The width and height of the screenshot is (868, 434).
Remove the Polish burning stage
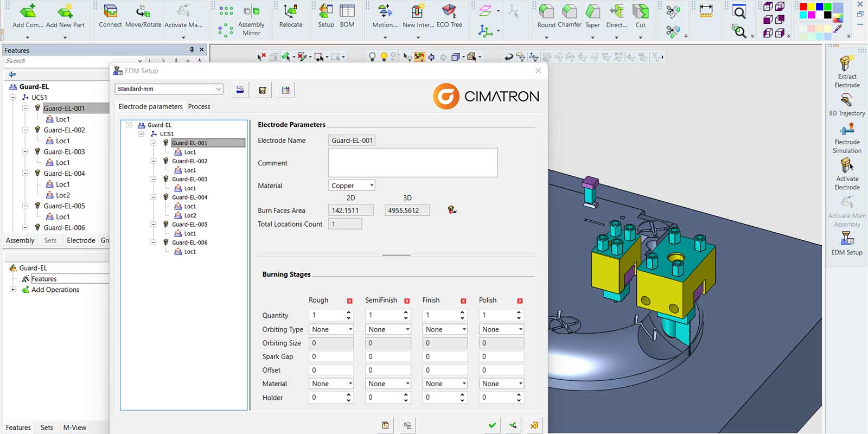click(x=520, y=301)
